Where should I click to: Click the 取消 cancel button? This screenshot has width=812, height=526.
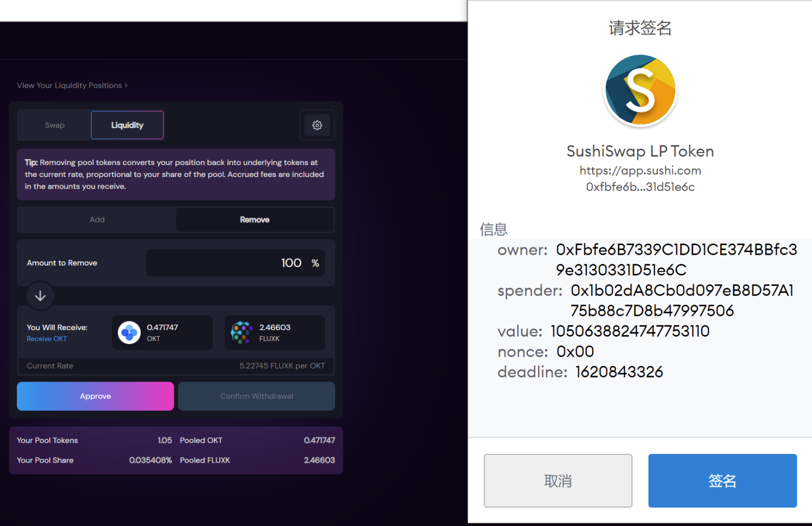coord(558,481)
